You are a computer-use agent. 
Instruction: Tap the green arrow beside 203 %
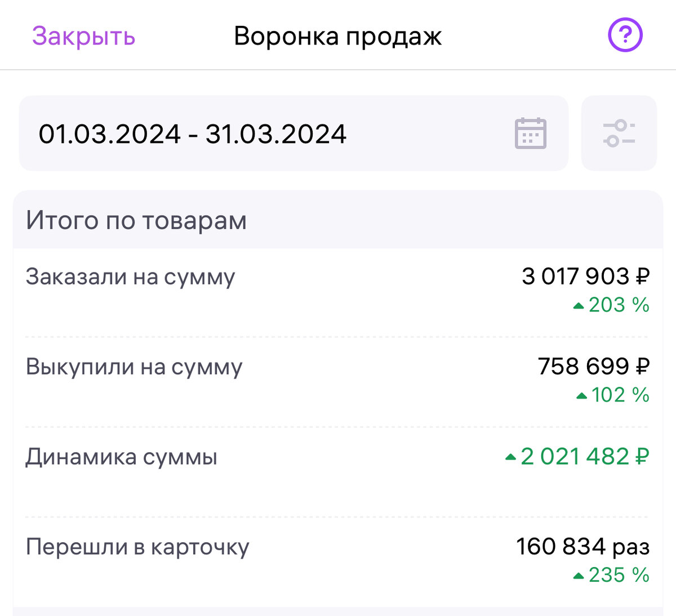(x=579, y=306)
